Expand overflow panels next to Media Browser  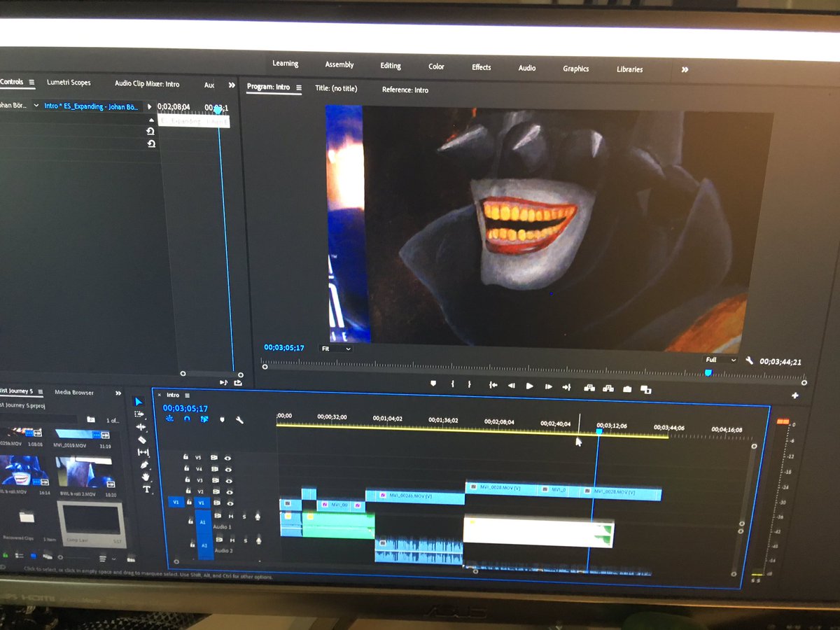(118, 393)
